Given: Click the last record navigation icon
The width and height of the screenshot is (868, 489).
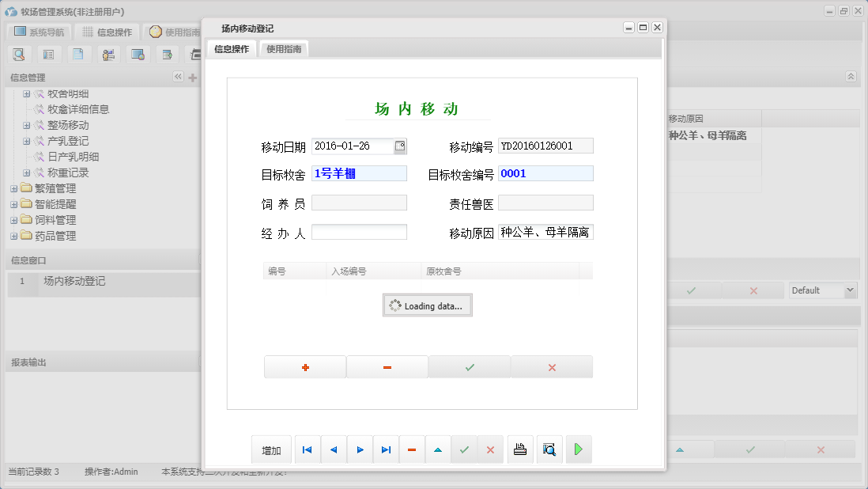Looking at the screenshot, I should pyautogui.click(x=386, y=449).
